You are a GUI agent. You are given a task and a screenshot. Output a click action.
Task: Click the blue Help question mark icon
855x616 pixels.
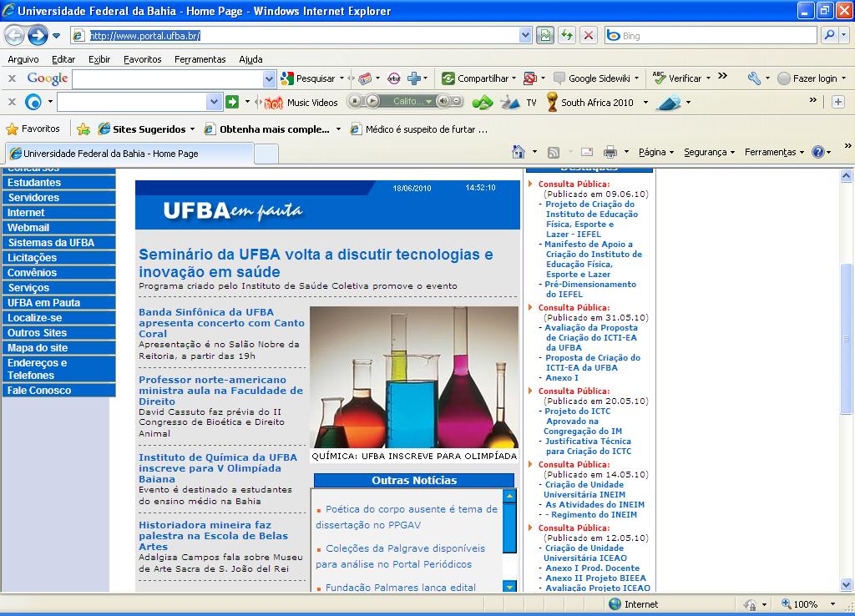[x=818, y=152]
